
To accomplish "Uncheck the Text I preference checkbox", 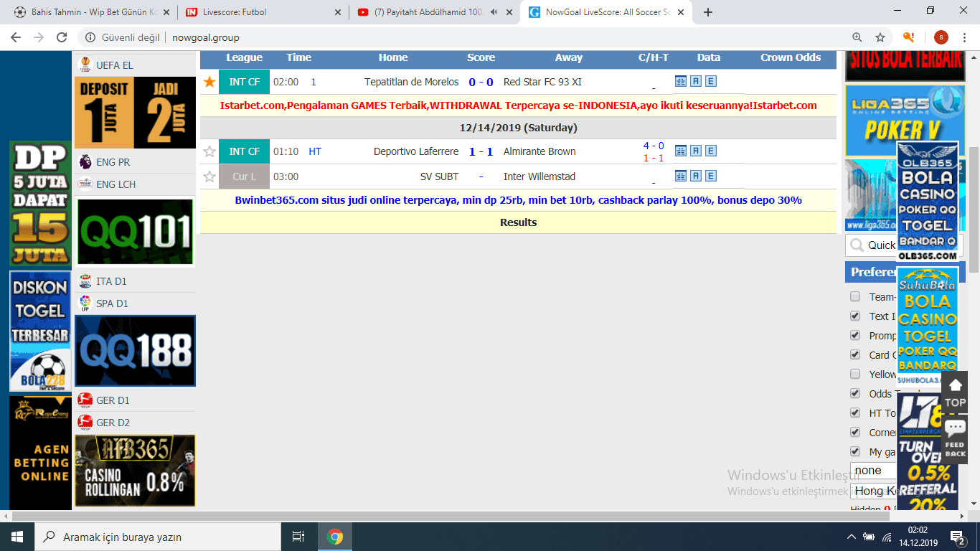I will pyautogui.click(x=855, y=316).
